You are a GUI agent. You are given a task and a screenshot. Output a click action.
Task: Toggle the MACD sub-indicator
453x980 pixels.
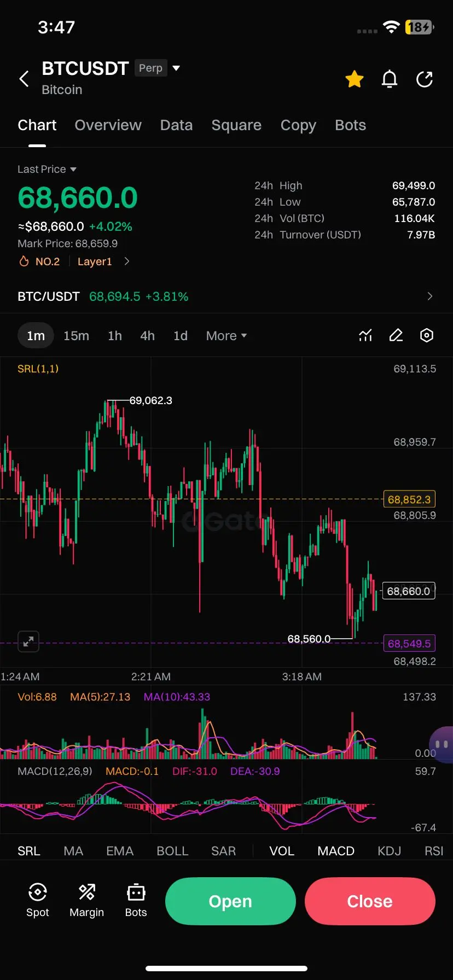[336, 851]
